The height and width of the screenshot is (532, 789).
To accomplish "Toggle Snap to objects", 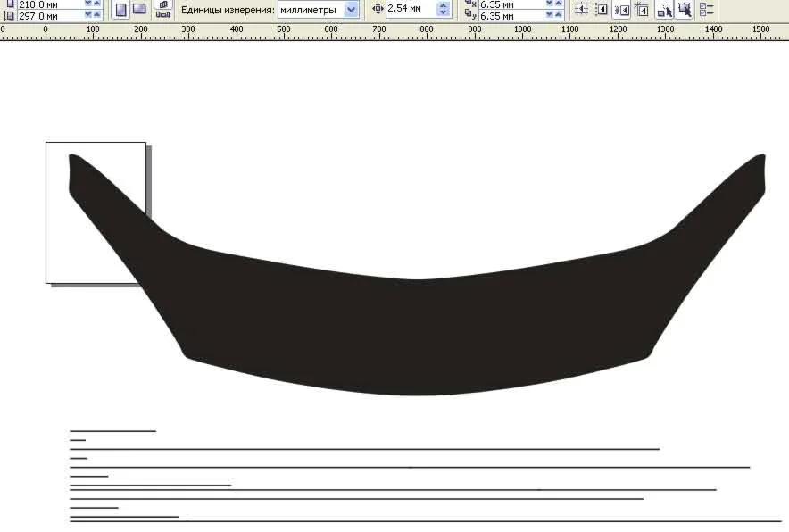I will 621,10.
